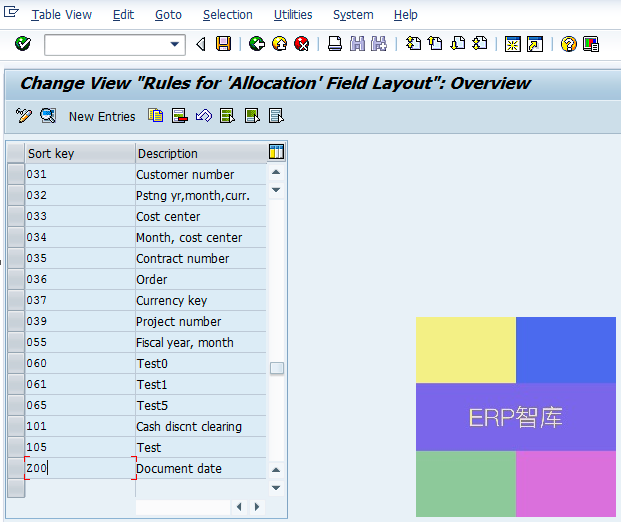Click the bottom scroll-up arrow of the table

pos(276,470)
